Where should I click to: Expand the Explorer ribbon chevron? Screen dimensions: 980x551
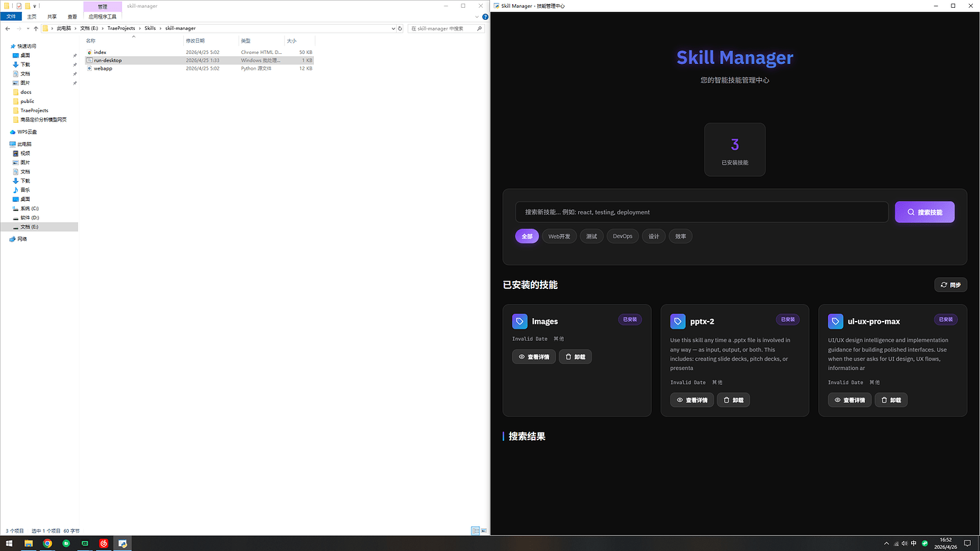point(477,16)
